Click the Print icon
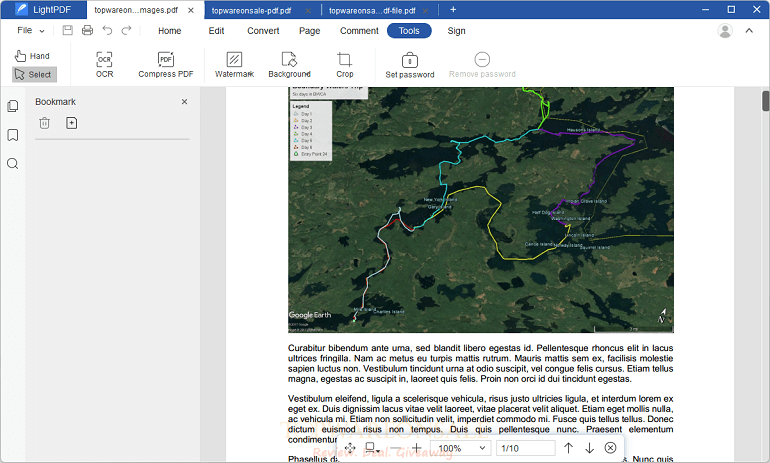Viewport: 770px width, 463px height. (x=87, y=30)
